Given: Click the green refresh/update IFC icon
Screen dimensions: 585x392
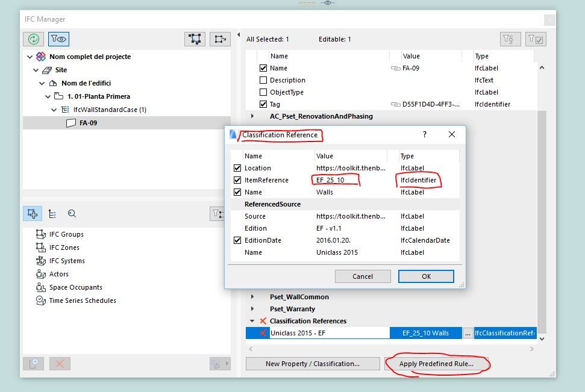Looking at the screenshot, I should pos(34,39).
